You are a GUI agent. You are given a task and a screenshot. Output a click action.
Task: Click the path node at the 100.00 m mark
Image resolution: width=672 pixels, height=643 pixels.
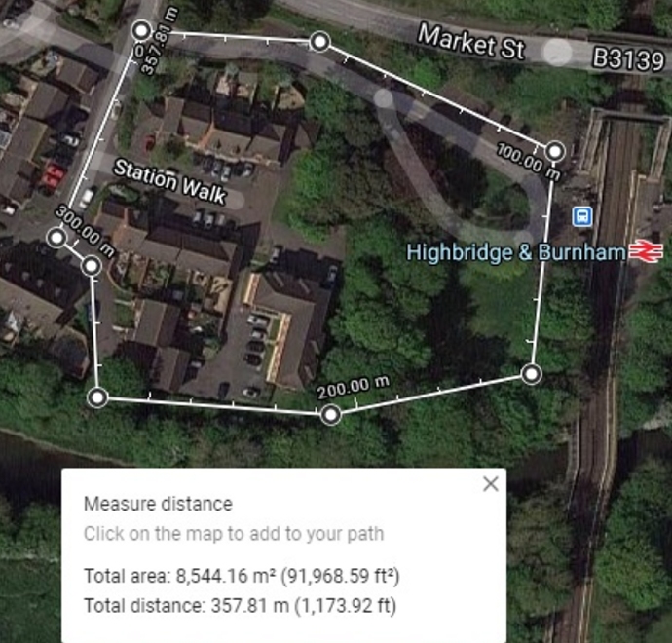[555, 151]
